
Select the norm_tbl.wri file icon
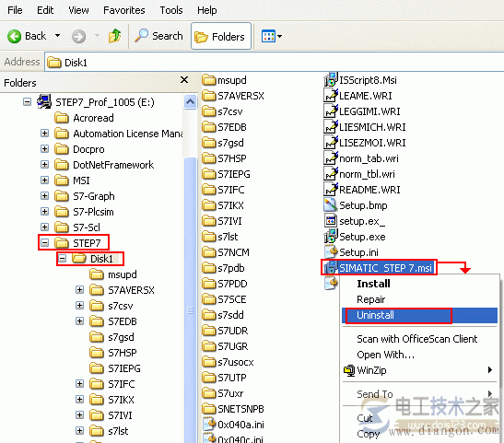click(x=331, y=174)
